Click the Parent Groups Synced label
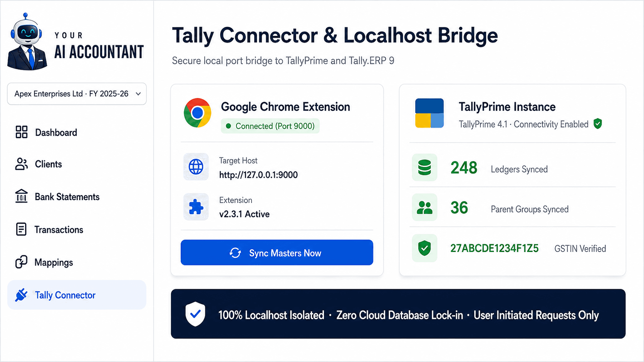Screen dimensions: 644x362 pos(530,209)
